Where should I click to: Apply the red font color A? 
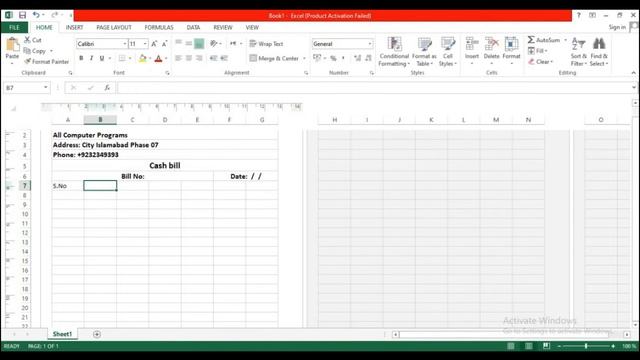(x=158, y=58)
